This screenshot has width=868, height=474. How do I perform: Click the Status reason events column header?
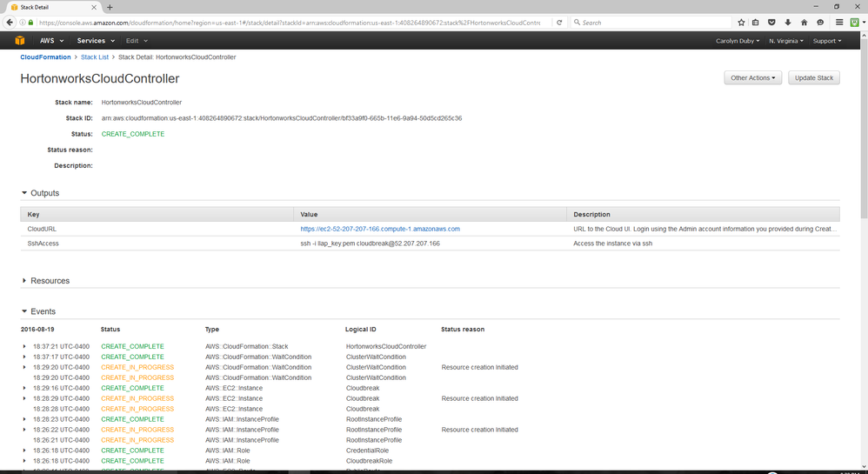463,330
